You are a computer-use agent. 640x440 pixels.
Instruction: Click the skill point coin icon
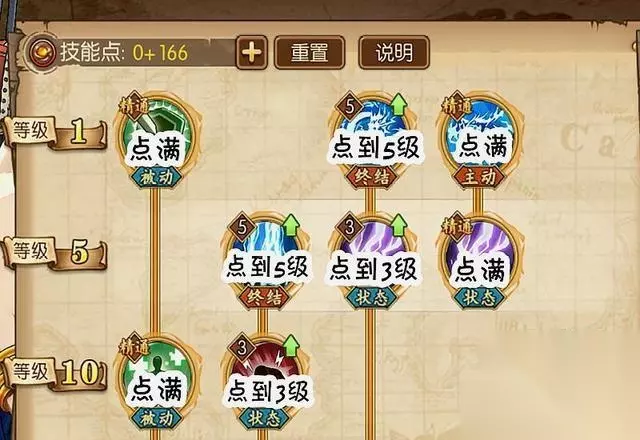tap(43, 53)
